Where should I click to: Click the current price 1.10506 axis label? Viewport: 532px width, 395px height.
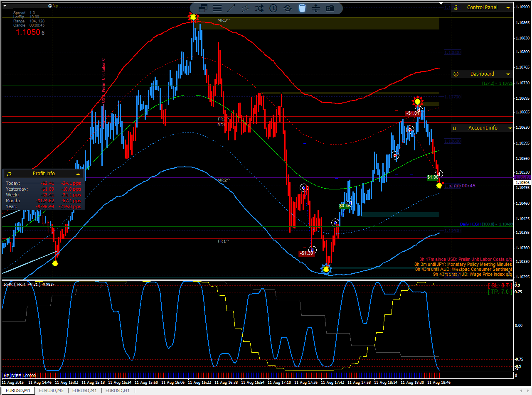[522, 182]
